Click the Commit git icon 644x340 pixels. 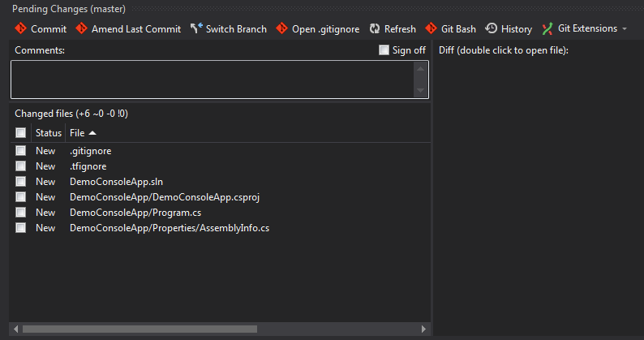coord(20,28)
